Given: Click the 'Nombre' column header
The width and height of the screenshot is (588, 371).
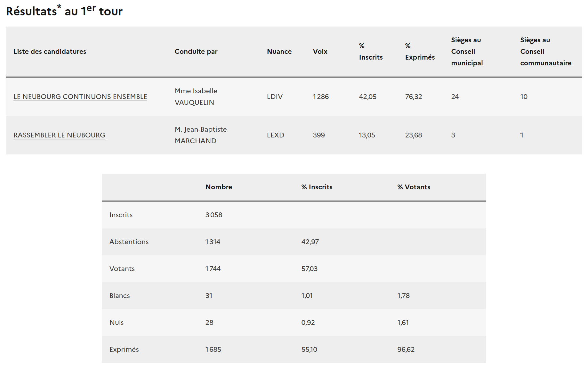Looking at the screenshot, I should point(219,187).
